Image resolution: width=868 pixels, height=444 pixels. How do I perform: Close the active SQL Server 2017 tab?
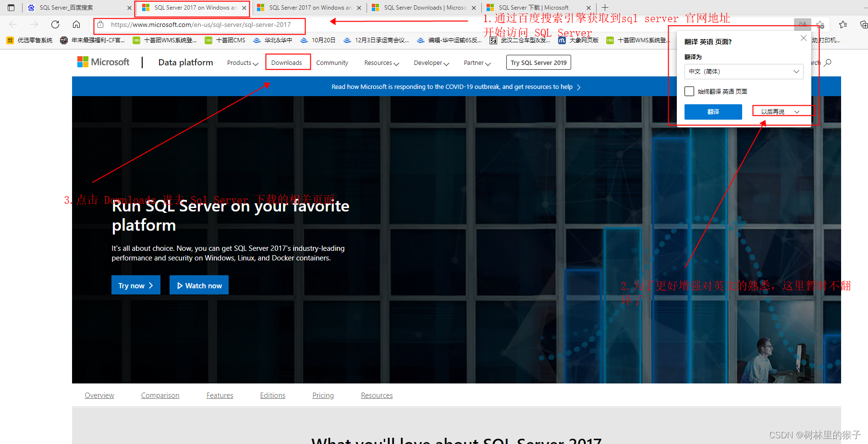click(x=244, y=8)
